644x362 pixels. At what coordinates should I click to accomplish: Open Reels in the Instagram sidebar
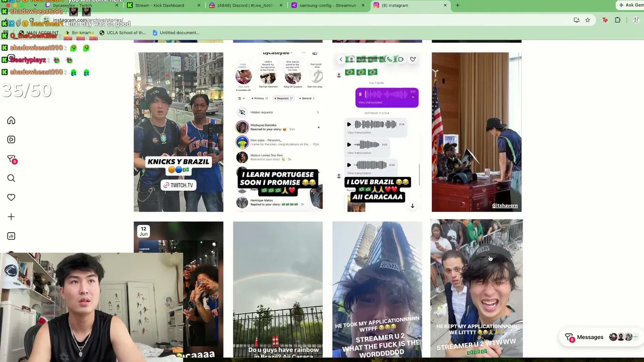tap(11, 140)
